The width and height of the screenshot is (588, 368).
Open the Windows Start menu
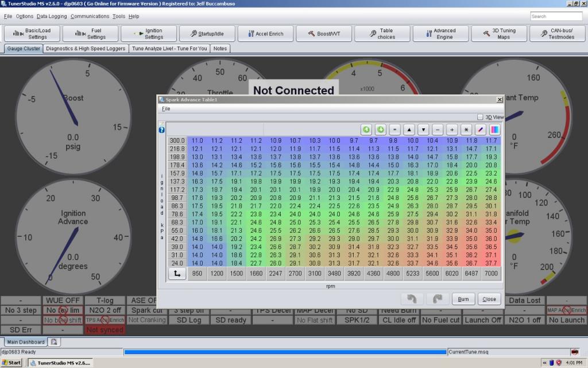(11, 363)
